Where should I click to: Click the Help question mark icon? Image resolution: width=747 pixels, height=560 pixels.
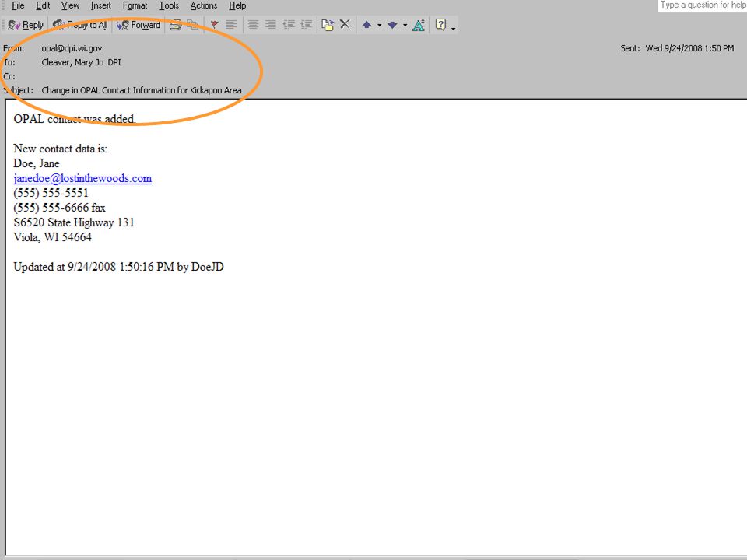(x=440, y=25)
